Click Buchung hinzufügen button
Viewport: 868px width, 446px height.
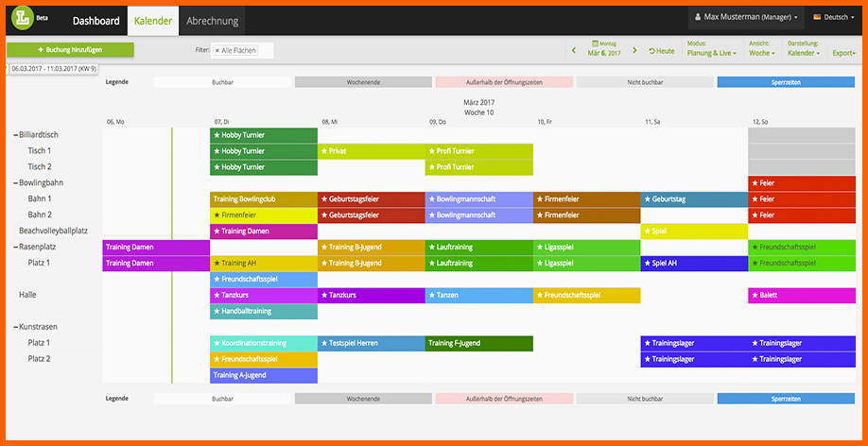click(70, 50)
